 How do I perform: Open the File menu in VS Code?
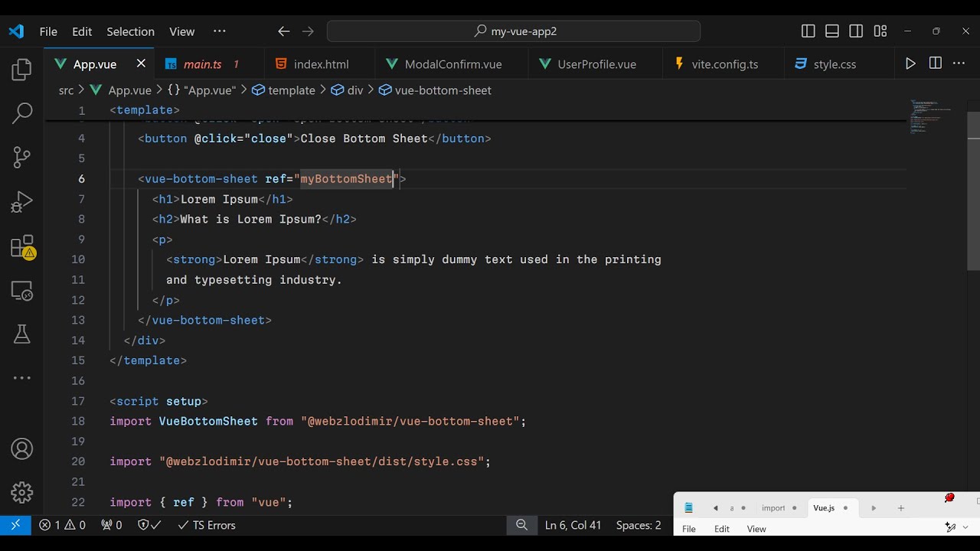pos(48,31)
